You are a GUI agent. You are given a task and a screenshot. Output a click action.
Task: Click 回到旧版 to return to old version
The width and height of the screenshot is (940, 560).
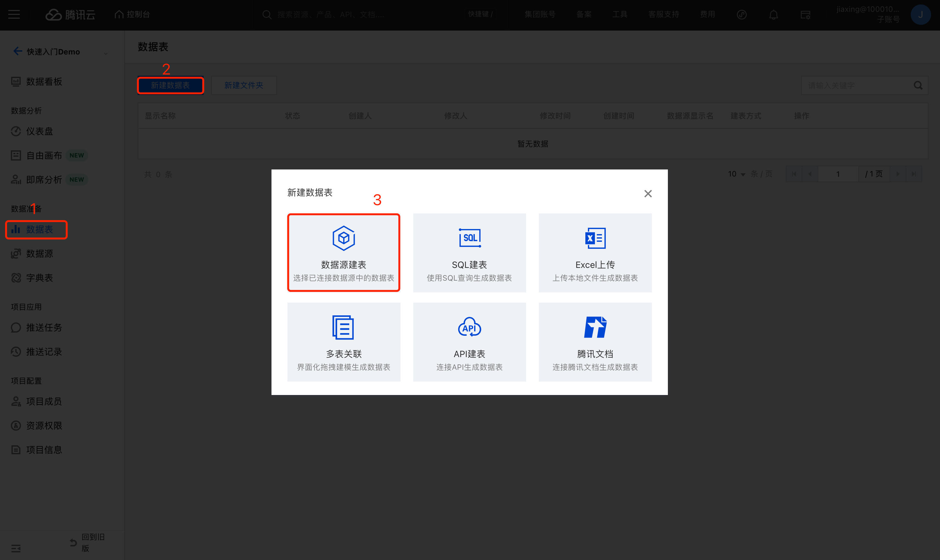click(88, 543)
